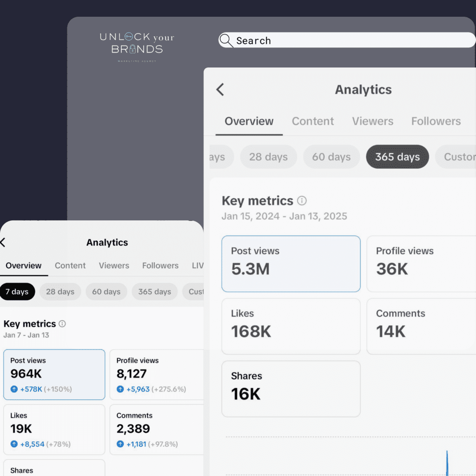Open Viewers tab in large Analytics panel
Image resolution: width=476 pixels, height=476 pixels.
coord(372,121)
